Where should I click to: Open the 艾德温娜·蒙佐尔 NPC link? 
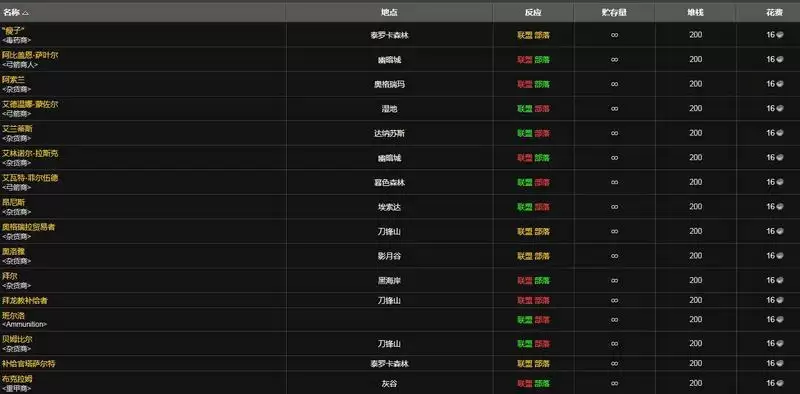[30, 104]
